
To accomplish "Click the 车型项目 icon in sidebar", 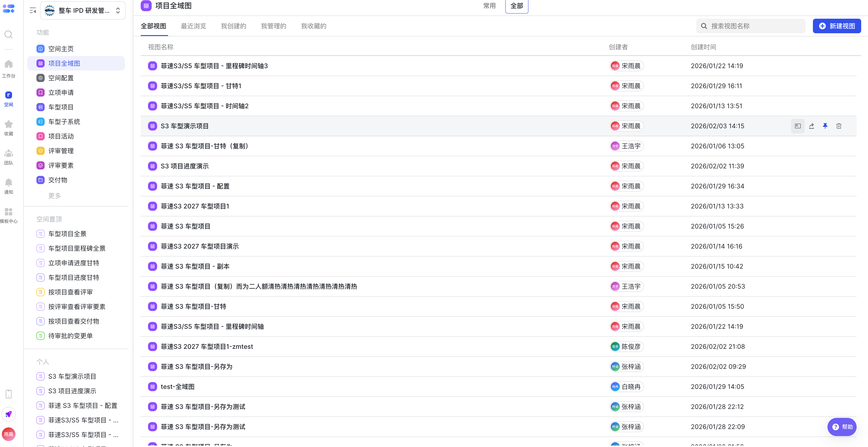I will pyautogui.click(x=41, y=107).
